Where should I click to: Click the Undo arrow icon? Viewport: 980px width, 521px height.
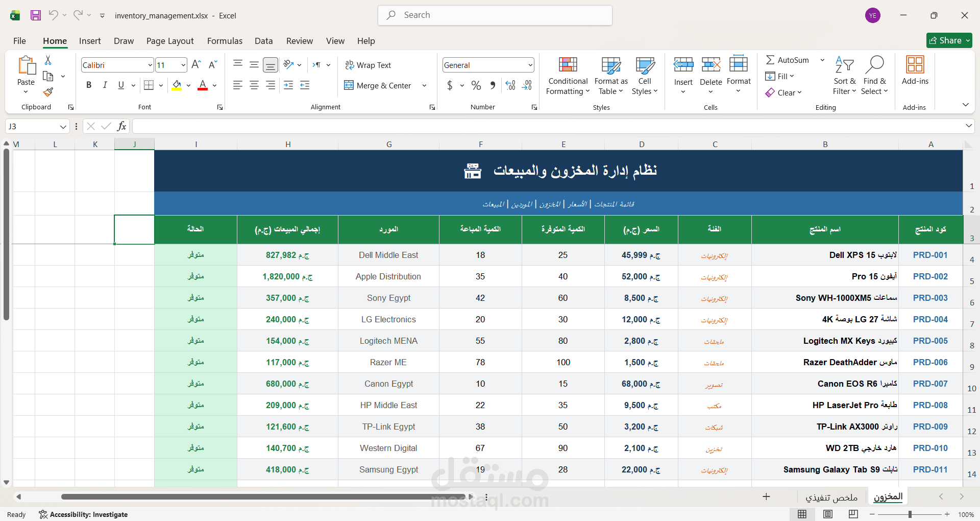[53, 15]
